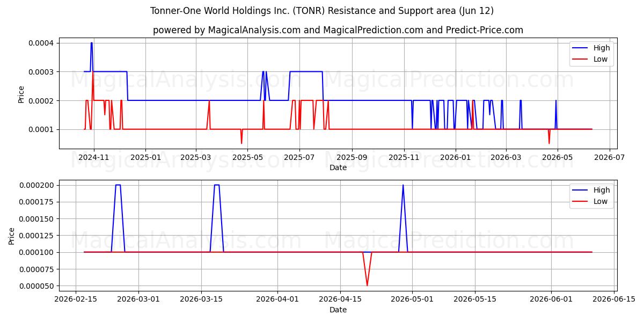This screenshot has width=644, height=322.
Task: Click the bottom chart 'Date' axis label
Action: pyautogui.click(x=338, y=310)
